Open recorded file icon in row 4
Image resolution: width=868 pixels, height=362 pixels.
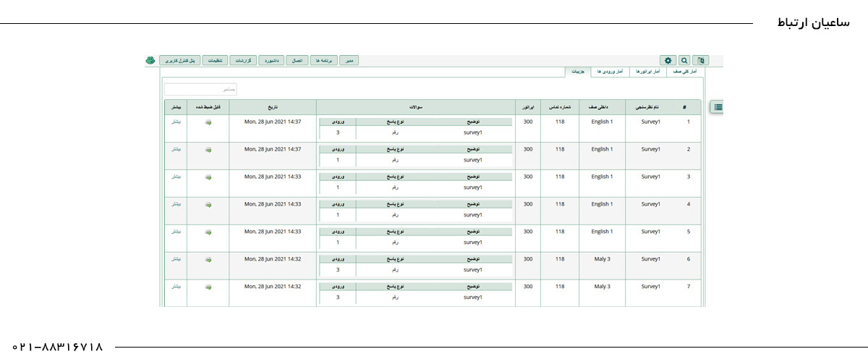click(208, 205)
